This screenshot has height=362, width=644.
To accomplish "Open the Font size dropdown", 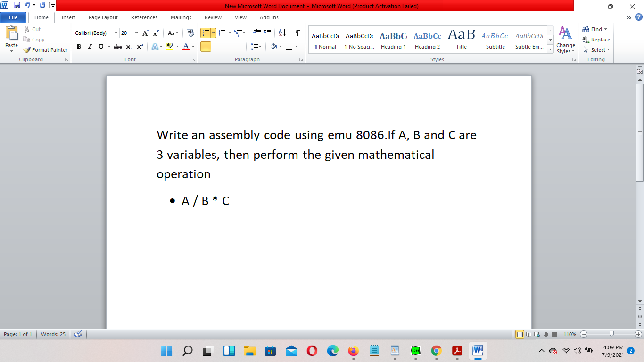I will [x=137, y=33].
